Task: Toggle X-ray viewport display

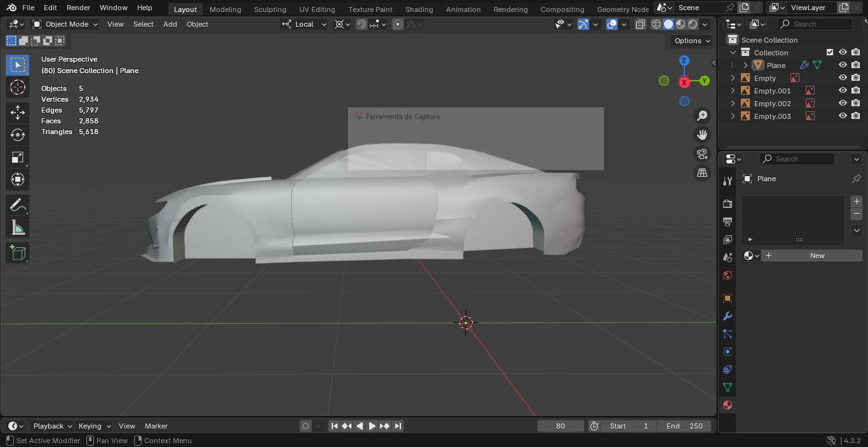Action: (x=641, y=24)
